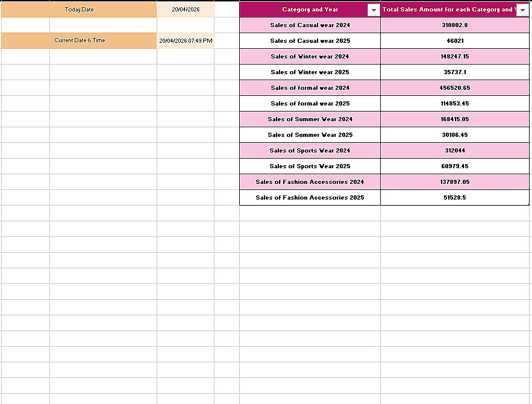Select the Sales of formal wear 2025 cell
The width and height of the screenshot is (532, 404).
310,103
